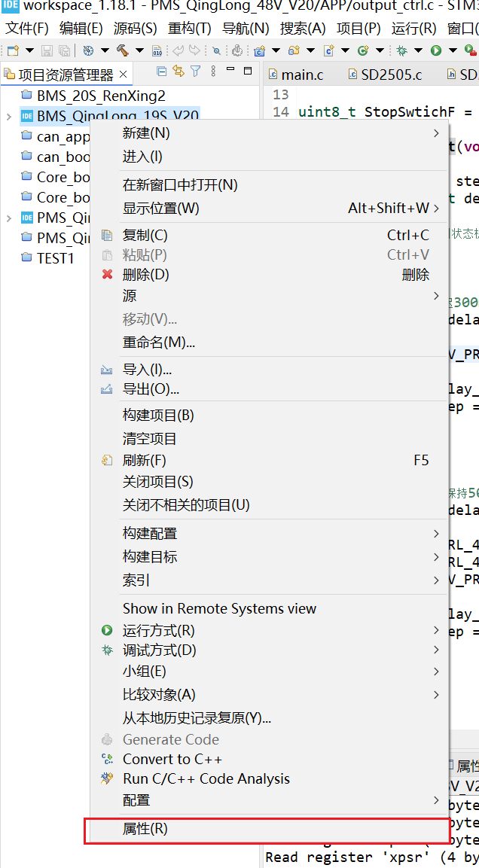Open 运行方式(R) submenu
The image size is (479, 868).
[x=269, y=631]
